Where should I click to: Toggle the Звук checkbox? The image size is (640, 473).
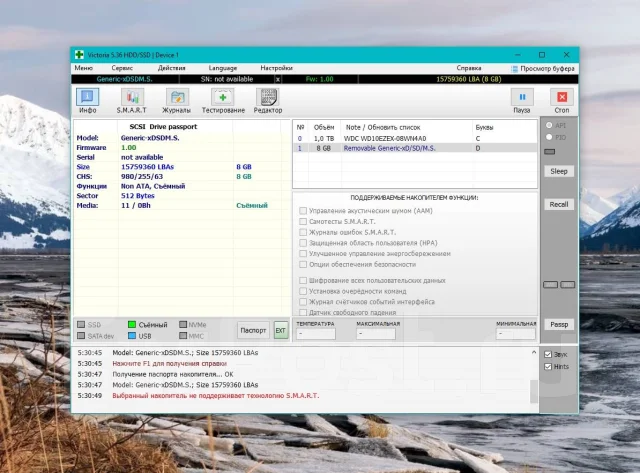pyautogui.click(x=548, y=355)
